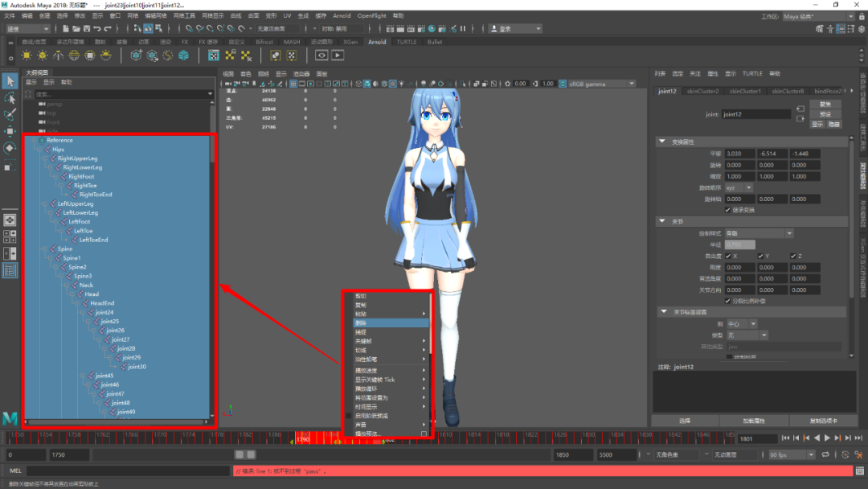Collapse the 关节 section
The image size is (868, 489).
(x=662, y=221)
